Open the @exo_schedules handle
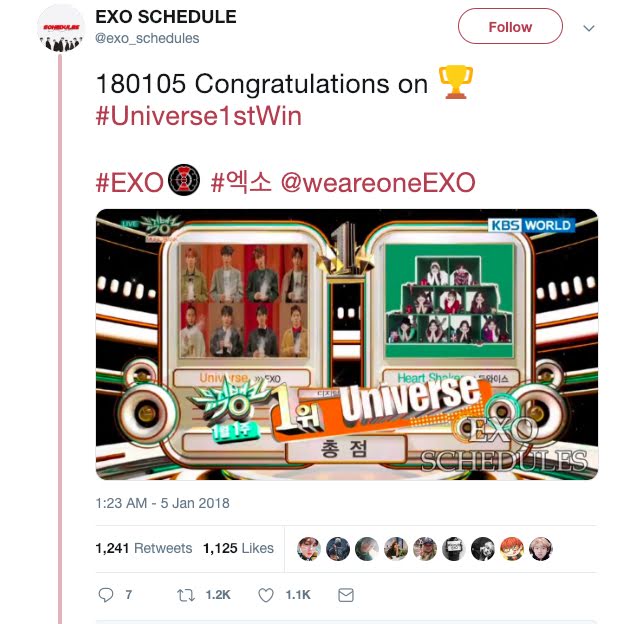 147,38
